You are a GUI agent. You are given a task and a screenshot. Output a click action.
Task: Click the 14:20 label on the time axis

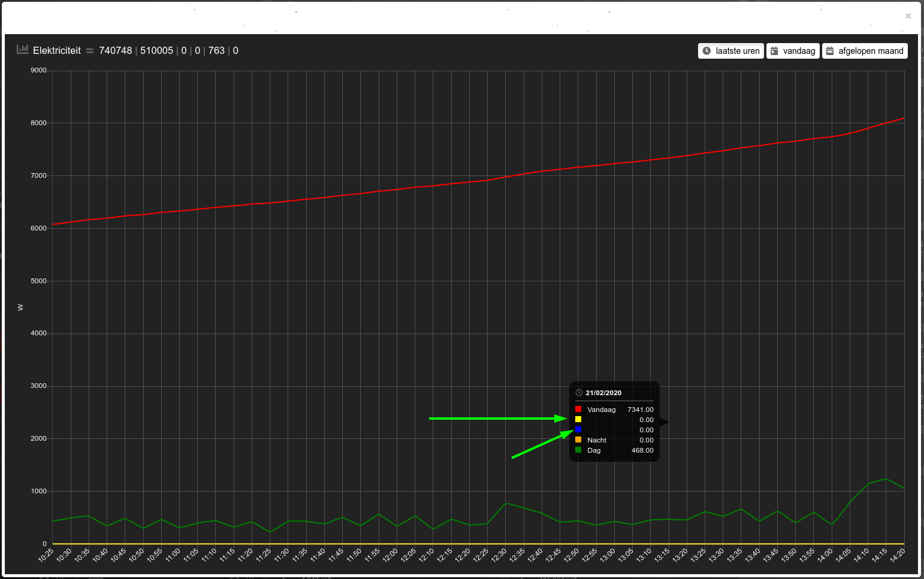click(x=898, y=555)
